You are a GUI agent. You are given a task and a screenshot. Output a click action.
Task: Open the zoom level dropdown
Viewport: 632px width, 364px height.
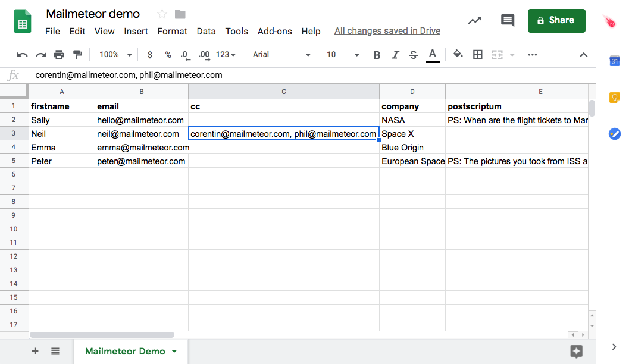click(115, 55)
